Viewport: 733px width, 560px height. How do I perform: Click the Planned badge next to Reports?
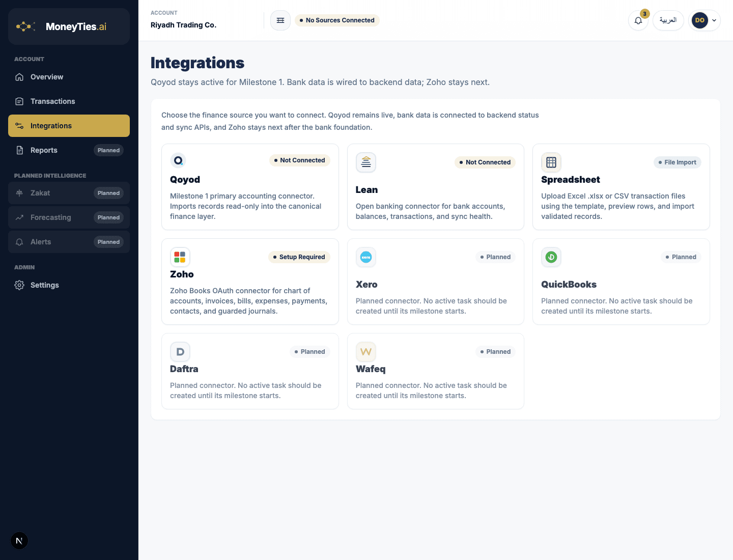pyautogui.click(x=108, y=150)
